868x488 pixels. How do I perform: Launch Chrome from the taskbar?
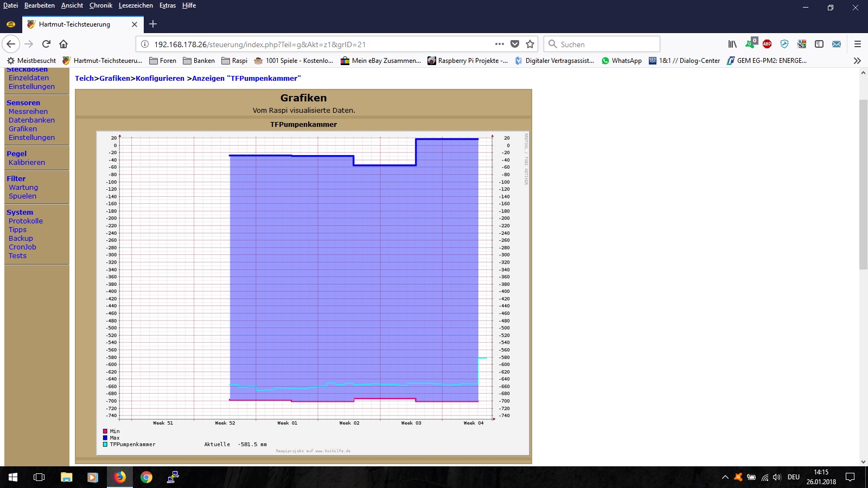pos(146,477)
